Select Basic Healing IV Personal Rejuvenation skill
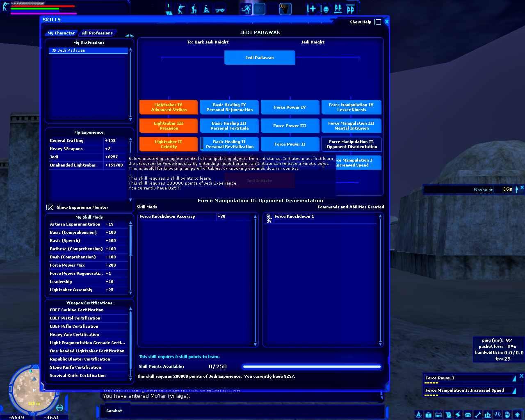 pyautogui.click(x=229, y=107)
